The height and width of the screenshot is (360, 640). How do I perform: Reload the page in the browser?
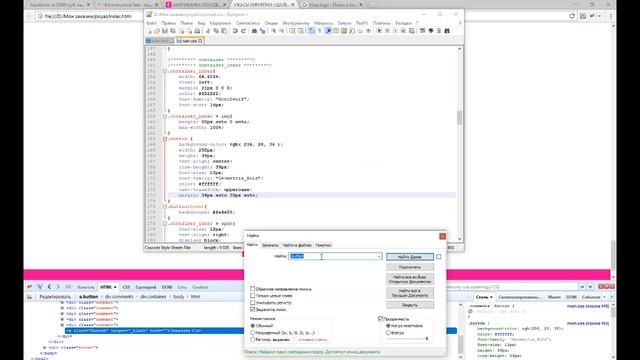[x=572, y=16]
